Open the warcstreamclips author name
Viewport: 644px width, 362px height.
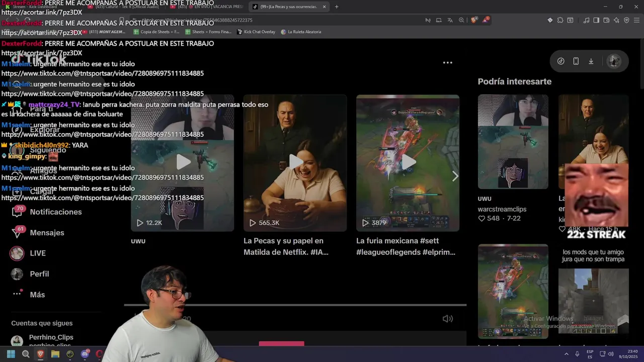coord(502,209)
